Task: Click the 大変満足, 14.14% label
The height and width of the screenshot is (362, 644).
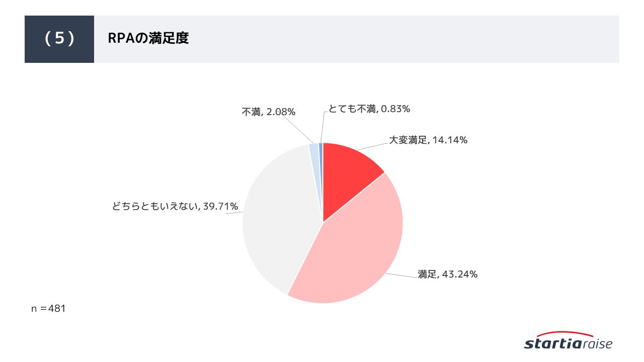Action: (x=428, y=140)
